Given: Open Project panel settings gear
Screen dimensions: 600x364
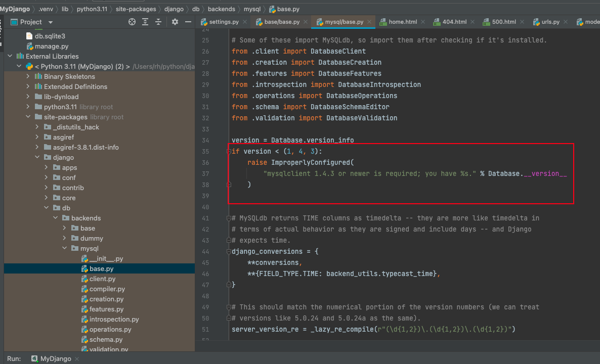Looking at the screenshot, I should [175, 22].
